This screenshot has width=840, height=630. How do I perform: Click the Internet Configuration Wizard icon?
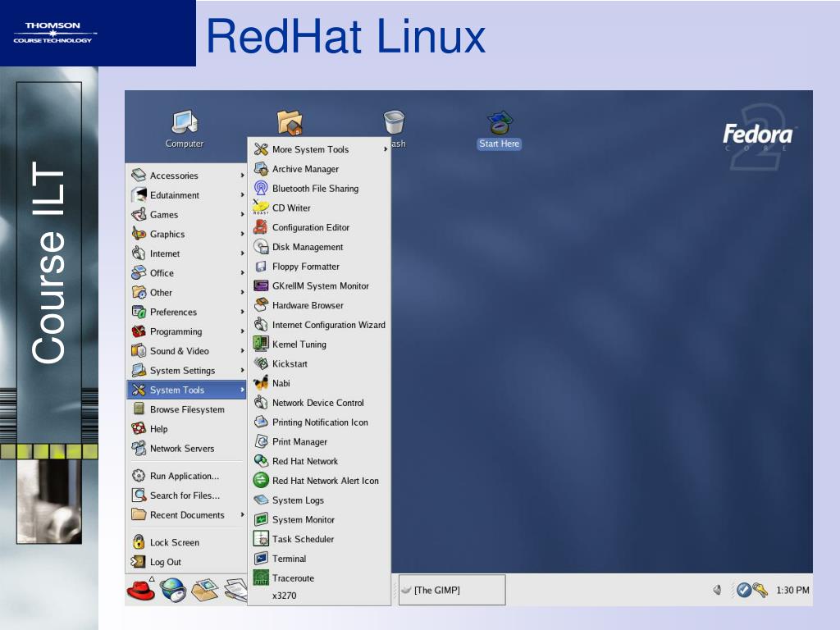(261, 325)
